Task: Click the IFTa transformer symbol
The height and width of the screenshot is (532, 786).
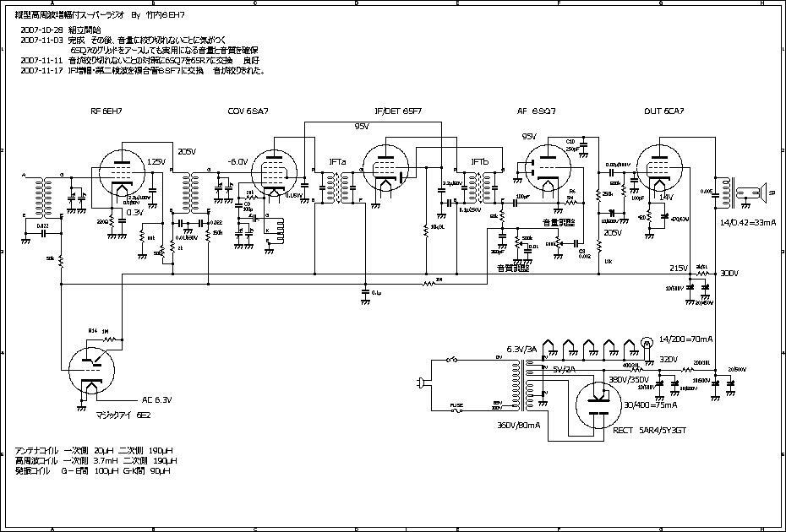Action: tap(337, 187)
